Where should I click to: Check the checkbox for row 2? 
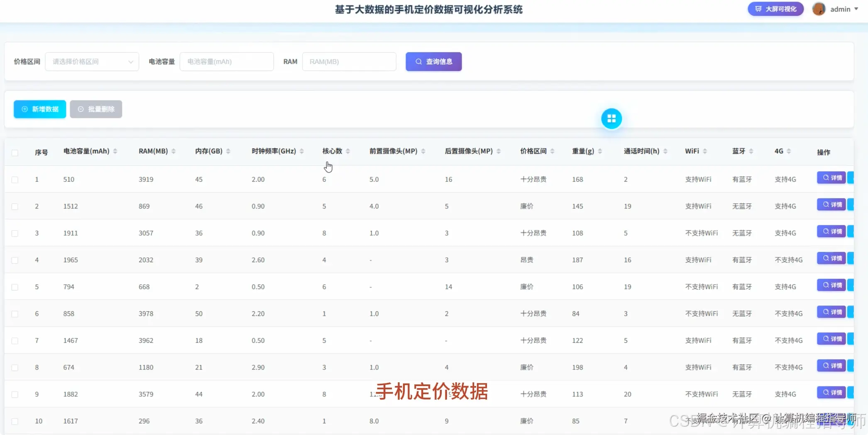coord(15,206)
